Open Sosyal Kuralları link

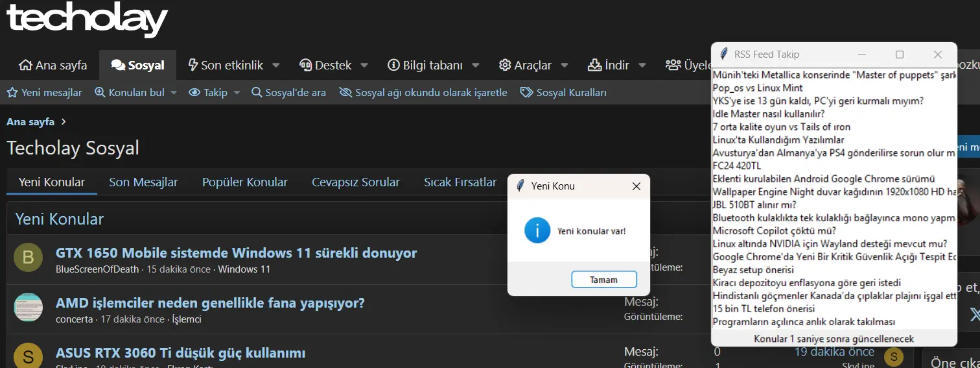571,92
